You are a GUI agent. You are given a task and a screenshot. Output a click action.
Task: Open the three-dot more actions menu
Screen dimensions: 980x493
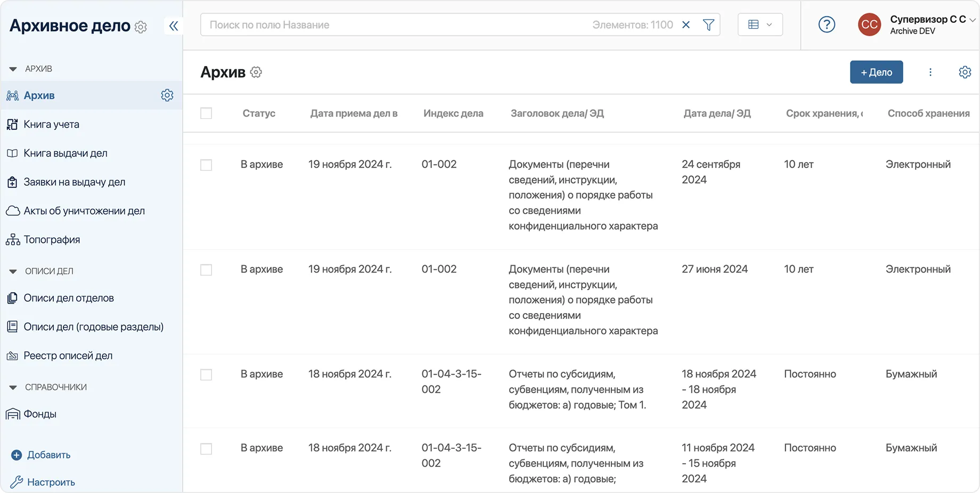(x=930, y=72)
